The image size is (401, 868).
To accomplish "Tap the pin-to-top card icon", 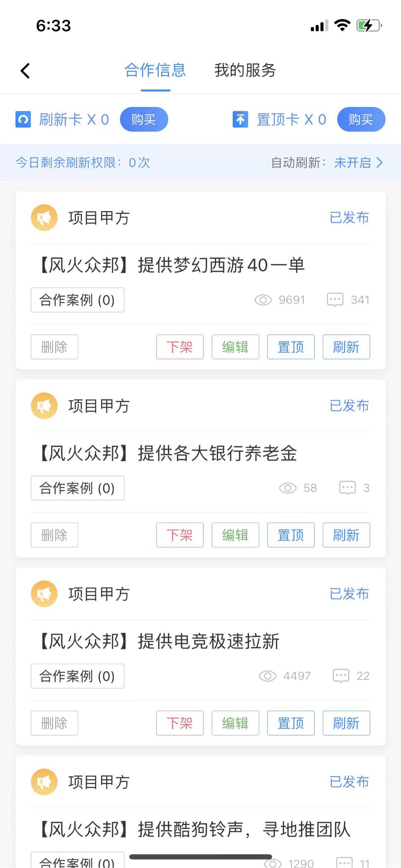I will pos(240,120).
